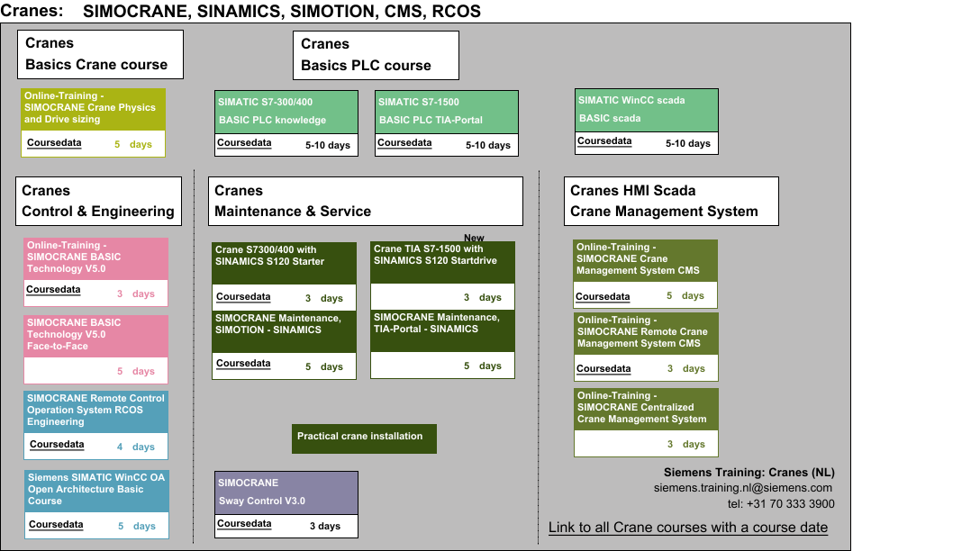Screen dimensions: 980x551
Task: Click the Practical crane installation box
Action: pos(364,438)
